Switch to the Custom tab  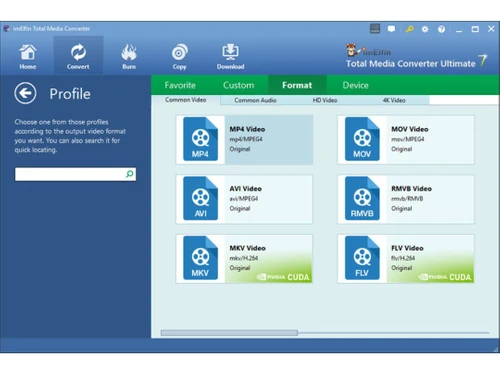(x=239, y=85)
